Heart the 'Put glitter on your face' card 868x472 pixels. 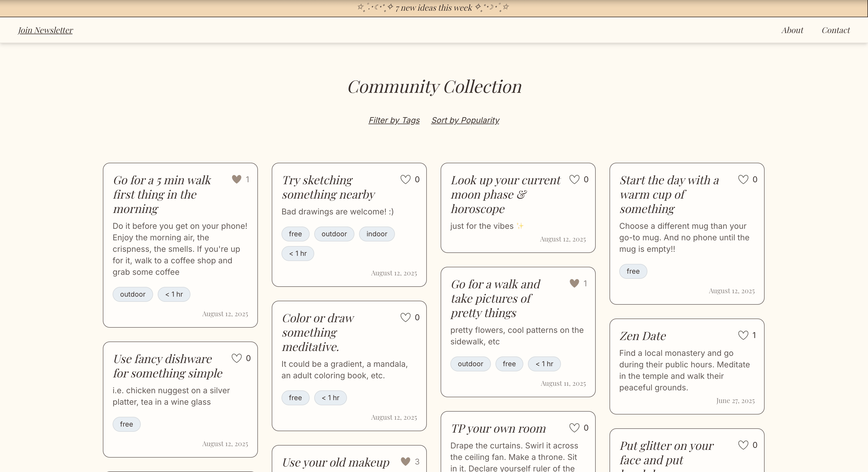click(x=743, y=445)
